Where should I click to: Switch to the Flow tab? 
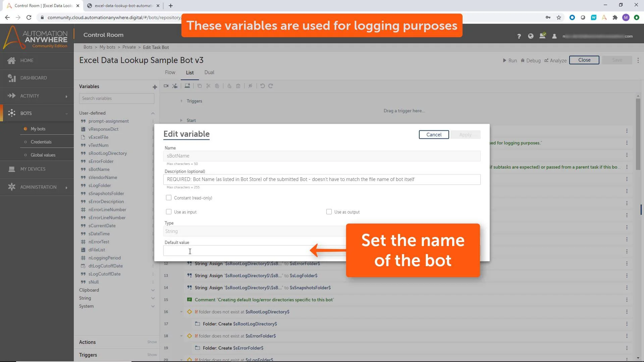coord(170,72)
